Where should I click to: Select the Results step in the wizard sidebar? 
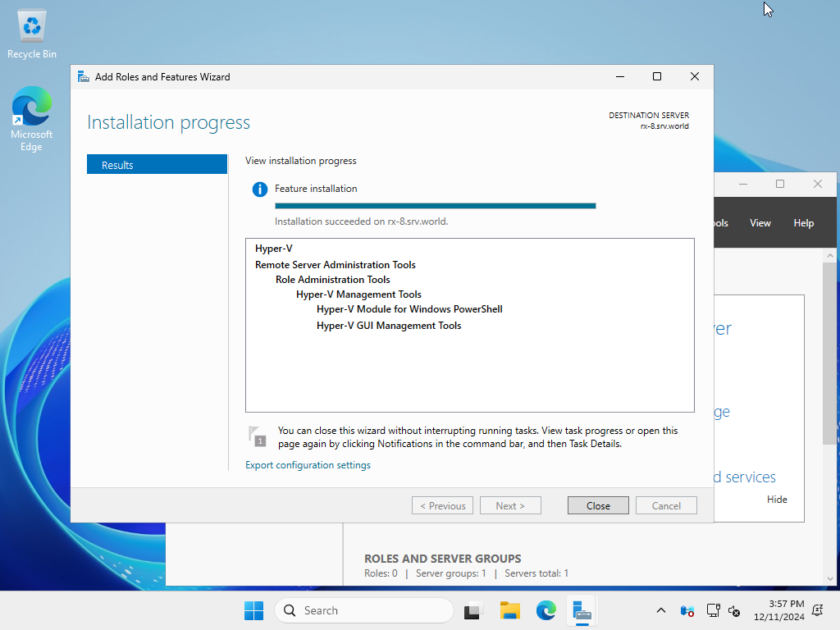157,164
